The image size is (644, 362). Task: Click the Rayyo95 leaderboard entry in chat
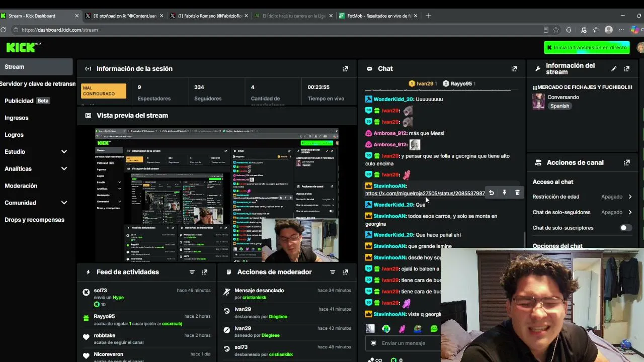pos(459,83)
